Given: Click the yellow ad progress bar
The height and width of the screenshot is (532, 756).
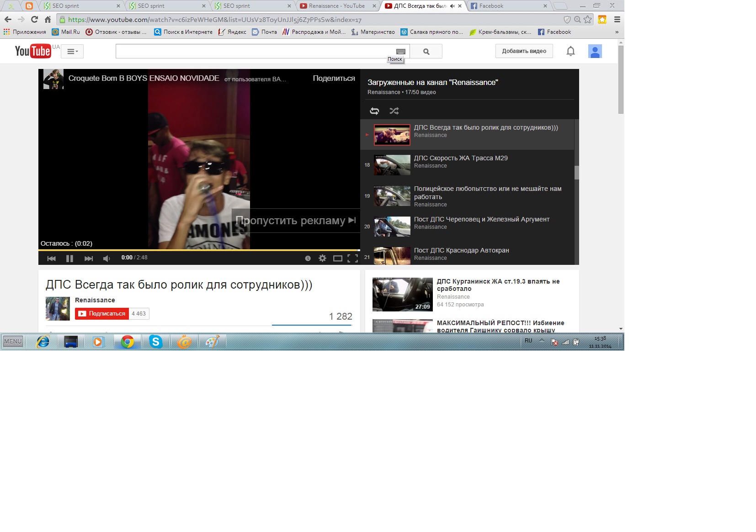Looking at the screenshot, I should 199,250.
